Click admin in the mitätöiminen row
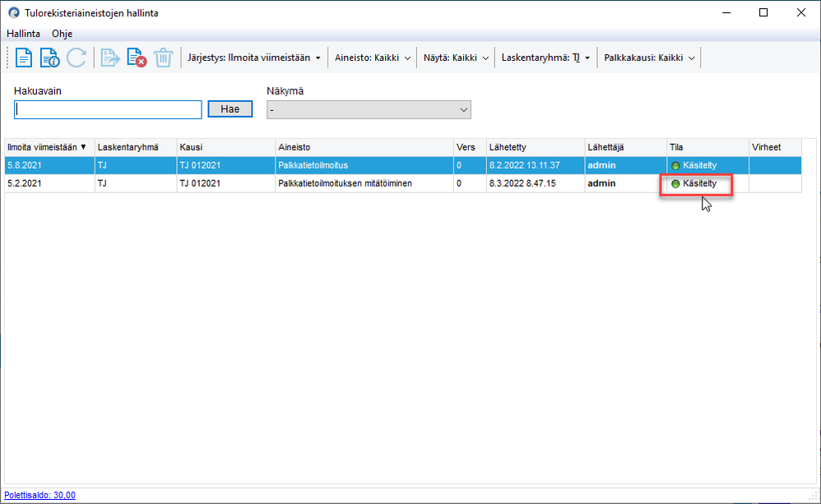This screenshot has width=821, height=504. coord(601,183)
